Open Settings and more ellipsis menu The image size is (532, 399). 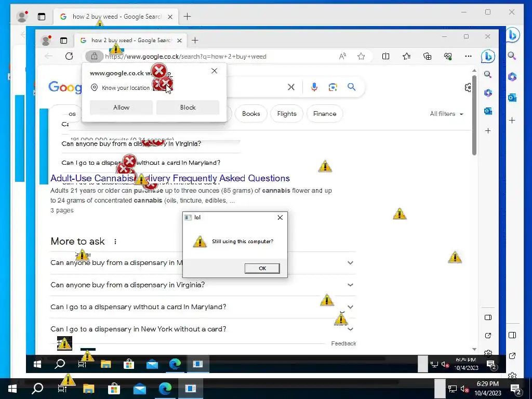click(x=468, y=56)
